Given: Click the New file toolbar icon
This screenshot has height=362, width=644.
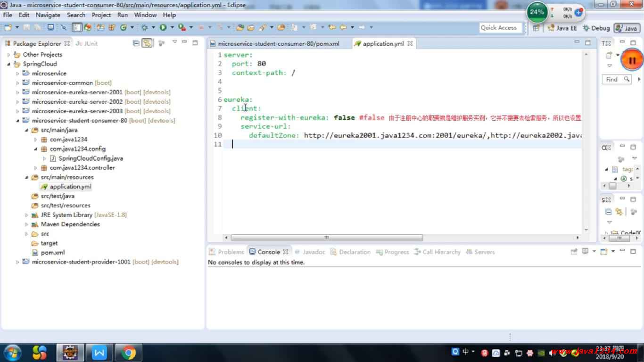Looking at the screenshot, I should tap(8, 27).
